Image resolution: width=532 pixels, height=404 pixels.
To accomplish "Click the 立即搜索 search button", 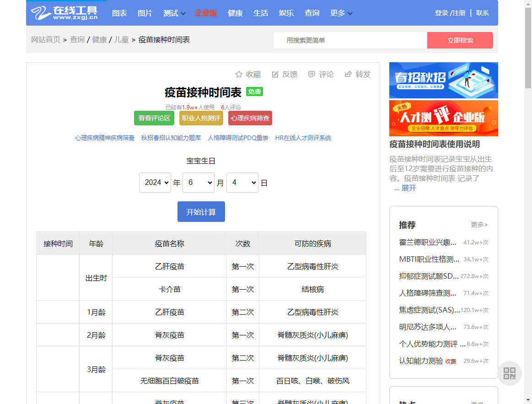I will click(x=460, y=40).
